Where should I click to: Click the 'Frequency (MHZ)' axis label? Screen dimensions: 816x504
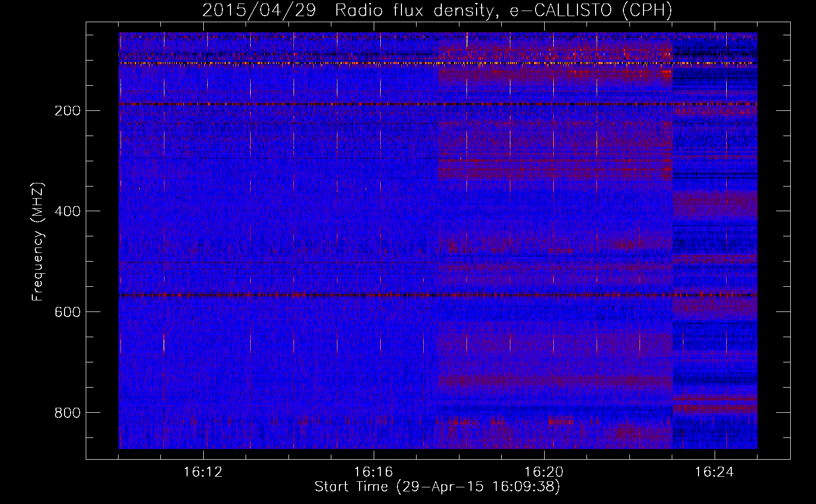coord(38,241)
